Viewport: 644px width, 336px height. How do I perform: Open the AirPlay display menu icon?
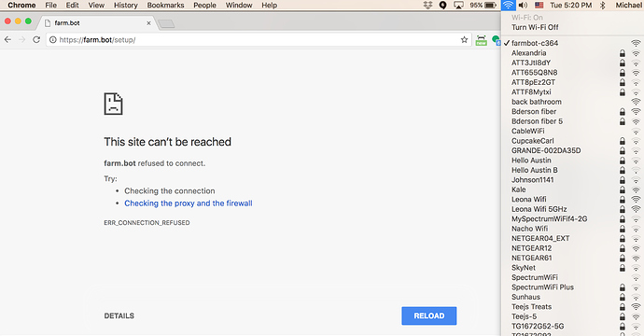[458, 5]
